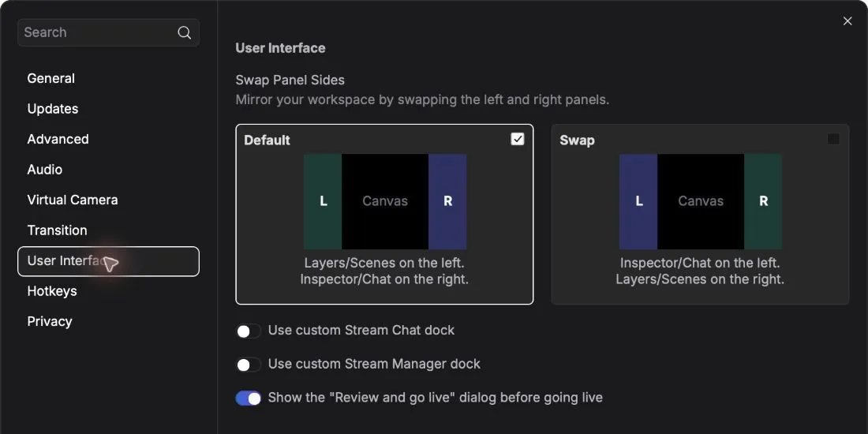Click the "Default" card title
The image size is (868, 434).
[267, 140]
